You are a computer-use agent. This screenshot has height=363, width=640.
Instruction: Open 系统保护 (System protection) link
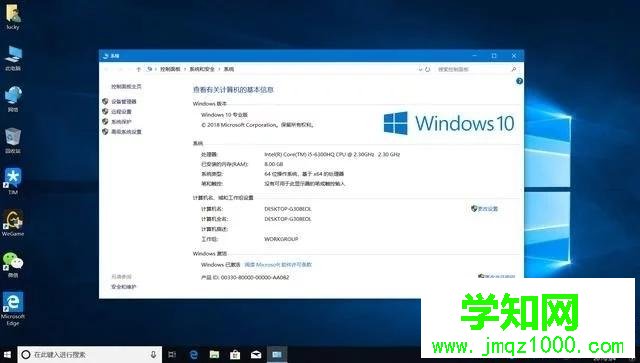(x=121, y=122)
